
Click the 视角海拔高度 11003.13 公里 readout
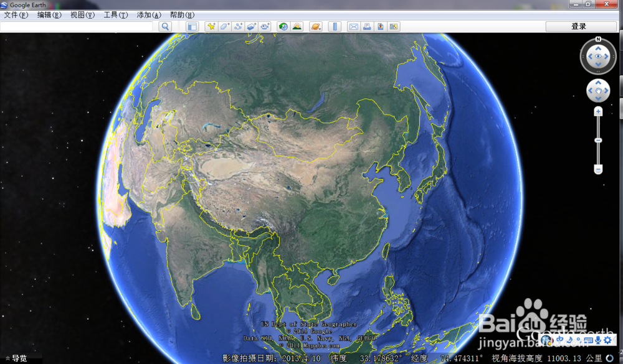pyautogui.click(x=547, y=358)
